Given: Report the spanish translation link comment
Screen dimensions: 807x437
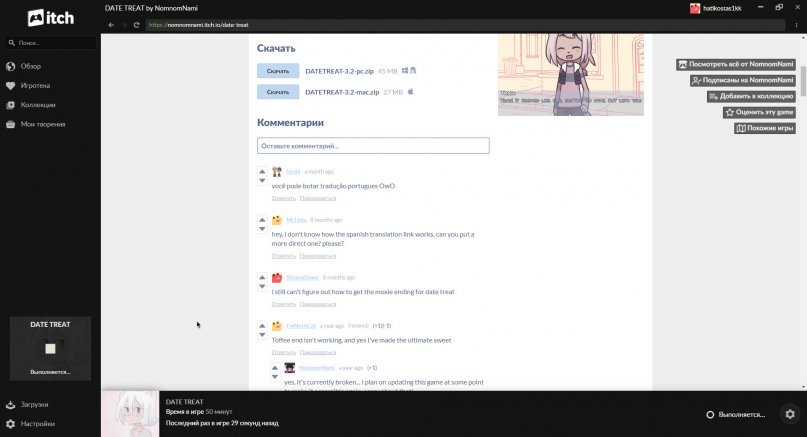Looking at the screenshot, I should (x=318, y=256).
